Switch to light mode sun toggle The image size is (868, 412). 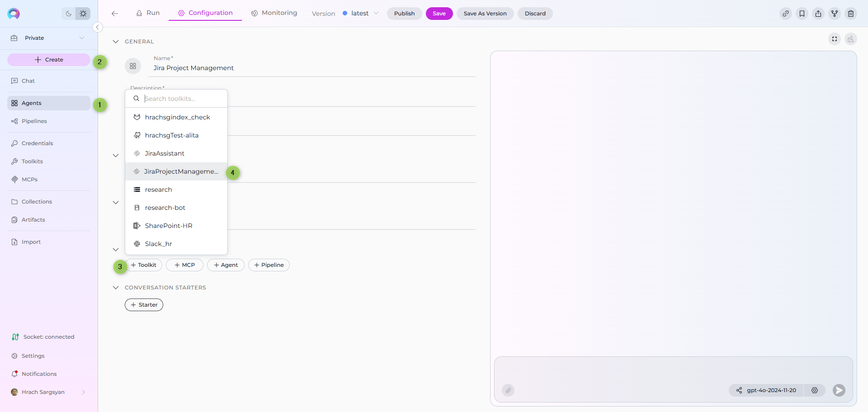pos(83,14)
